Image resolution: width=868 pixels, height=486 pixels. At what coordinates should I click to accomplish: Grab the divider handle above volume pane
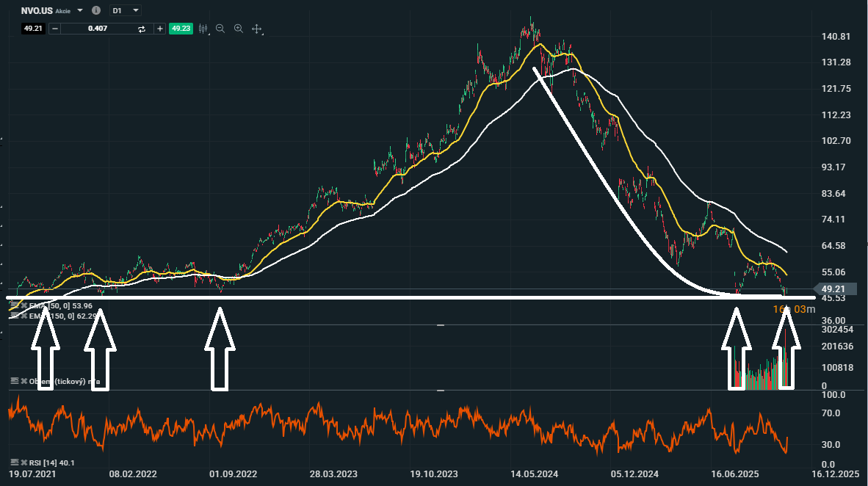[441, 324]
